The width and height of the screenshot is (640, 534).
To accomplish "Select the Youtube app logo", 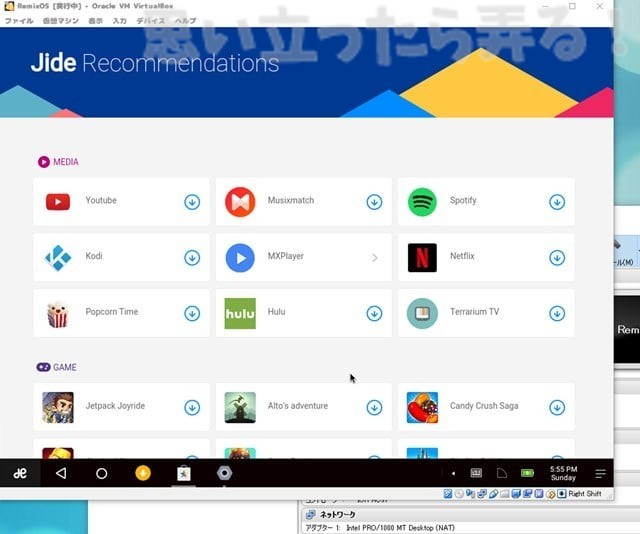I will click(x=58, y=202).
